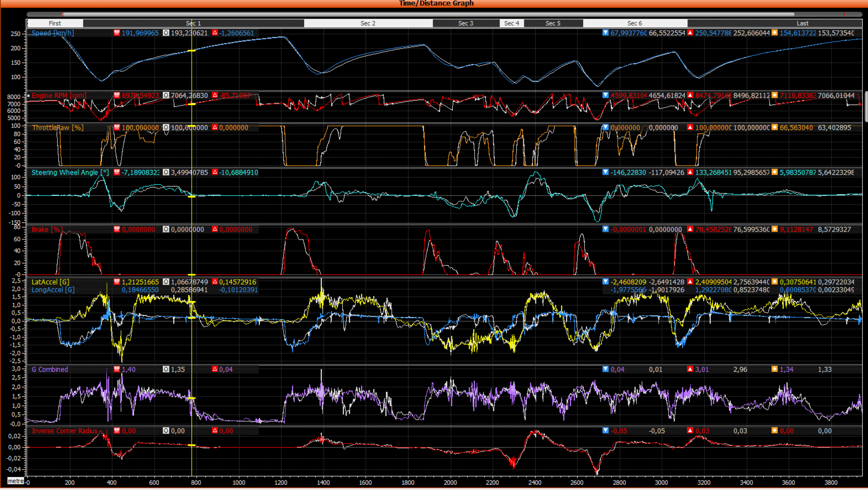Select the First sector segment

(x=55, y=23)
